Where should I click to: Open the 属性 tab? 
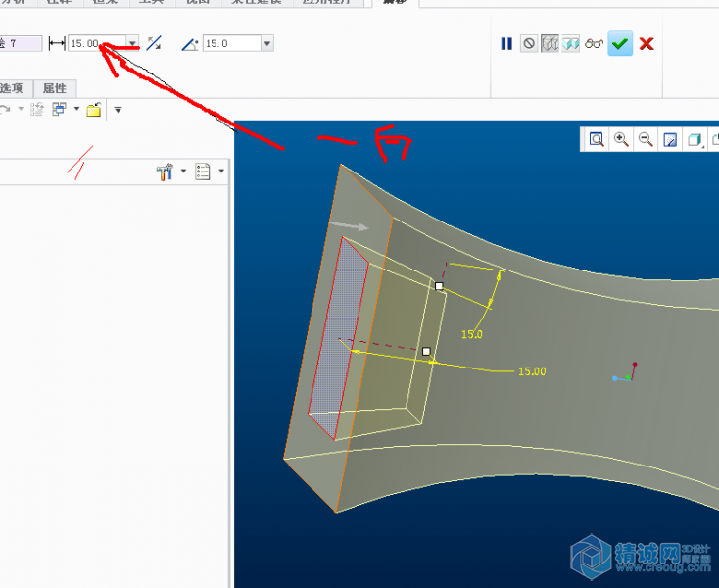click(x=55, y=88)
